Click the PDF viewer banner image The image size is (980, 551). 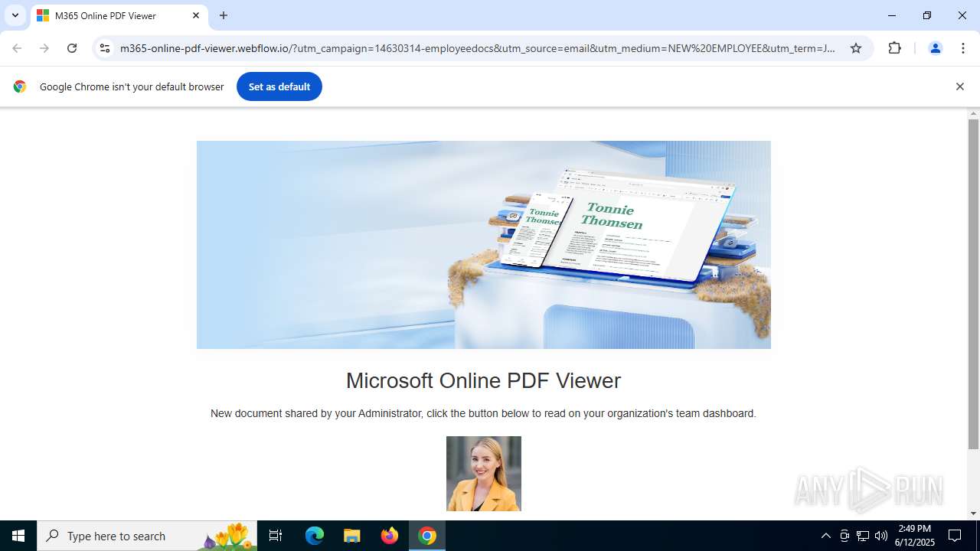click(x=483, y=245)
